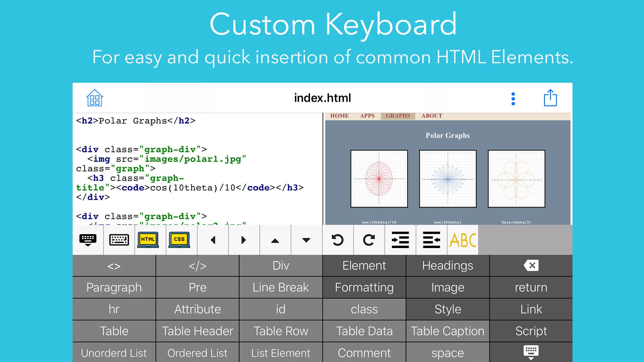Switch to the standard keyboard icon
The width and height of the screenshot is (644, 362).
coord(119,240)
